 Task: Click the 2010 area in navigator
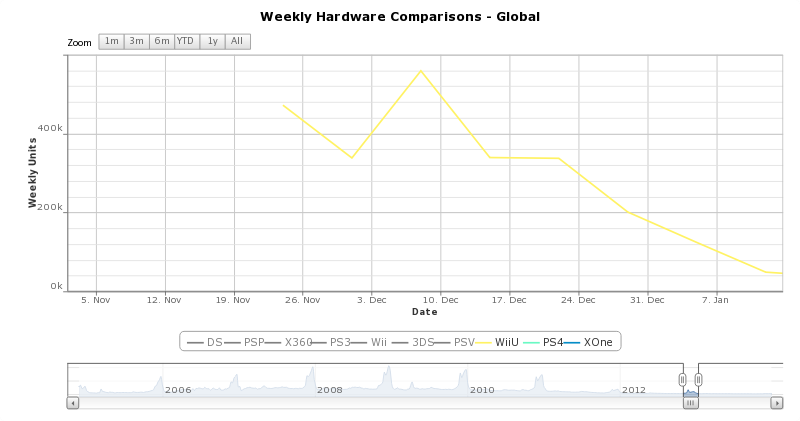(x=482, y=390)
